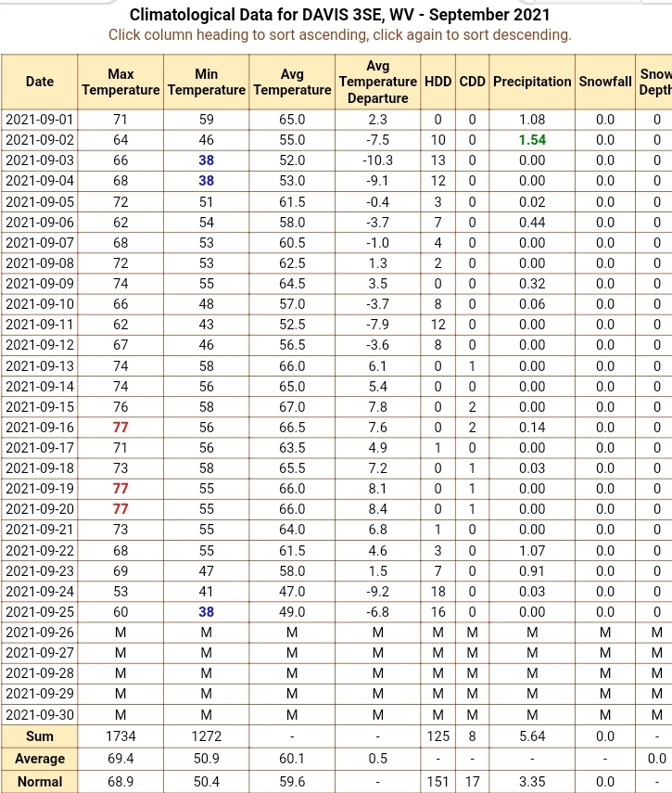Image resolution: width=672 pixels, height=793 pixels.
Task: Click the date cell 2021-09-26
Action: click(x=40, y=633)
